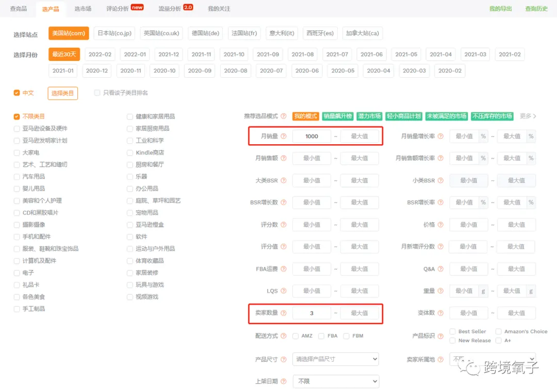Click the help icon next to 配送方式
Viewport: 557px width, 392px height.
[284, 336]
